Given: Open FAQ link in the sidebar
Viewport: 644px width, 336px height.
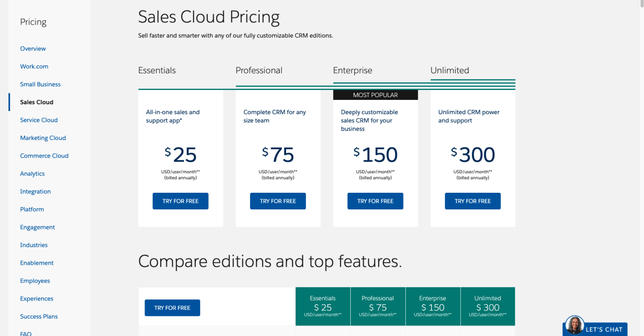Looking at the screenshot, I should pos(26,333).
